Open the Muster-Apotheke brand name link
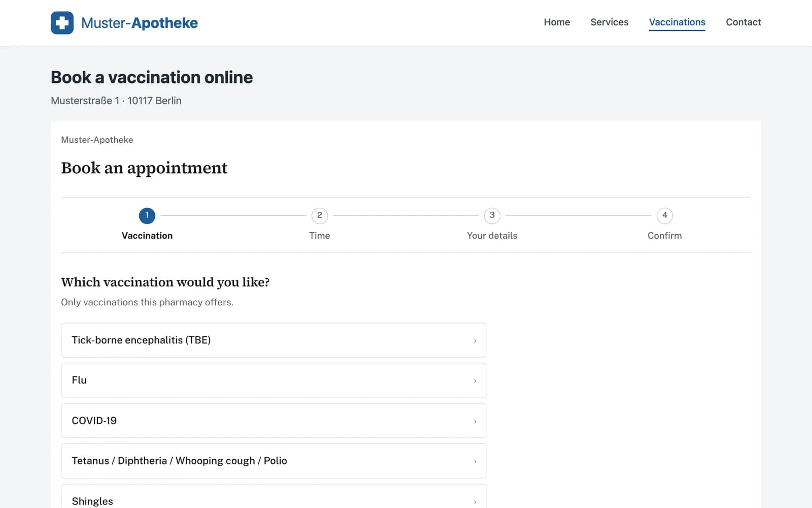 point(140,23)
